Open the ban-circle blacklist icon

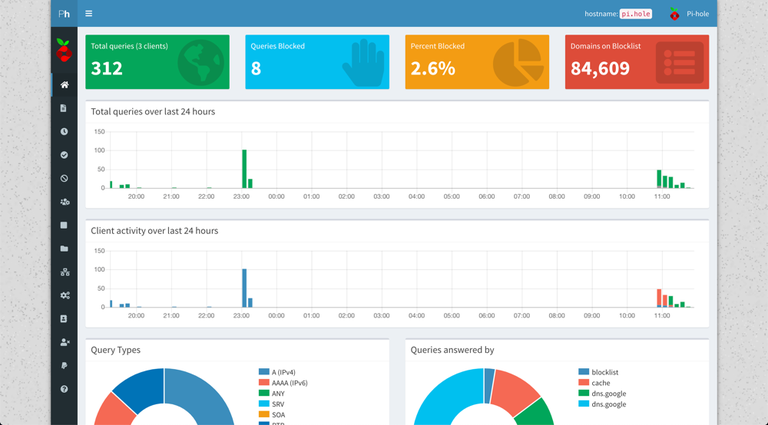click(x=64, y=178)
